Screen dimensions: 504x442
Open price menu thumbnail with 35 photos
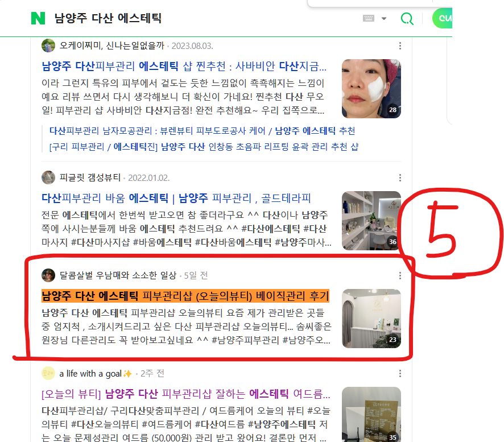tap(371, 414)
